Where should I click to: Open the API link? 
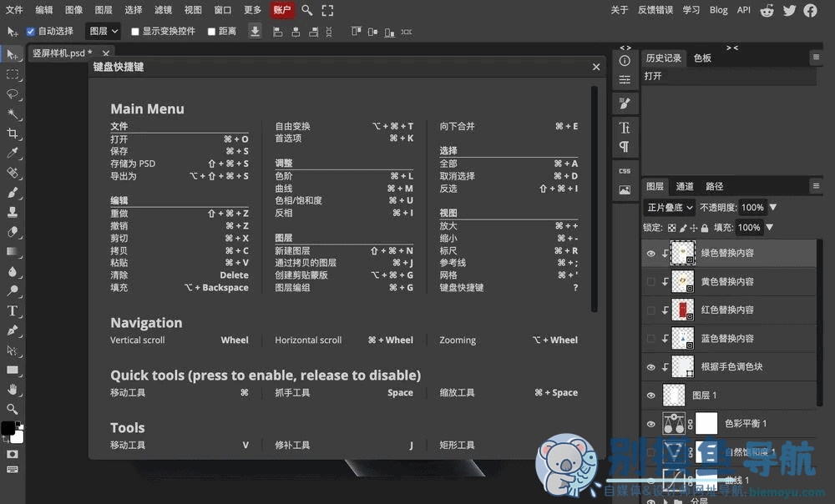click(743, 10)
